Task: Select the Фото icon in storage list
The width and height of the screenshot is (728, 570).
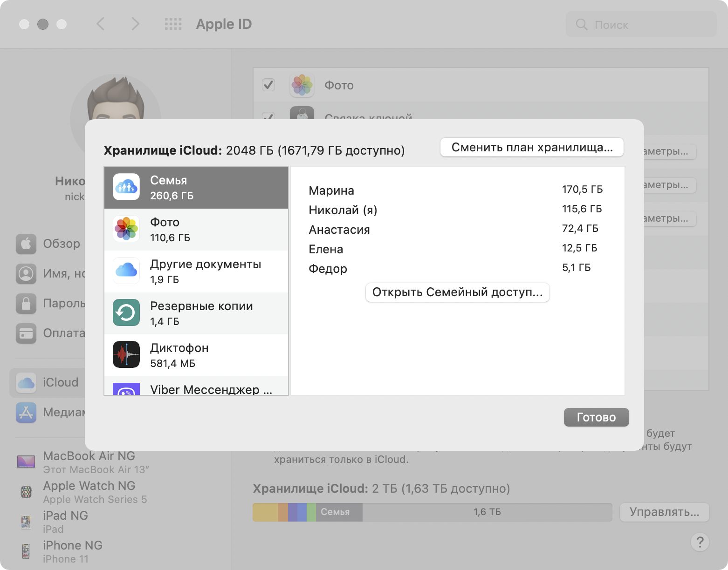Action: pyautogui.click(x=126, y=229)
